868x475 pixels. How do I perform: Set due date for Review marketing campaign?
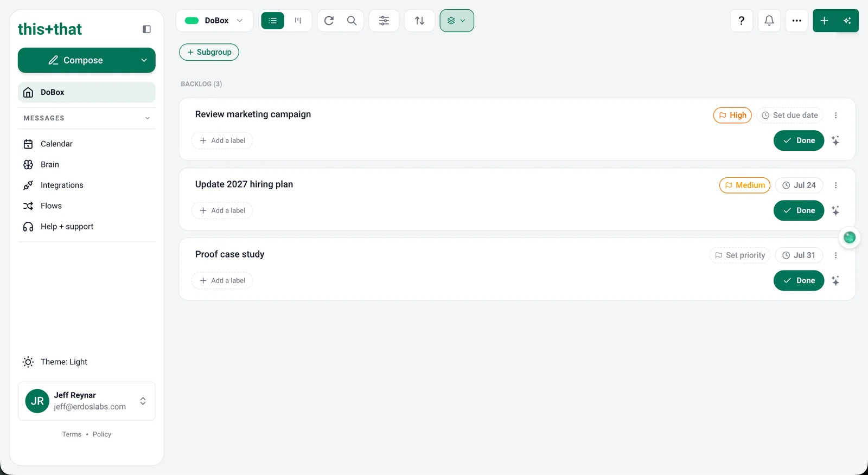coord(790,115)
